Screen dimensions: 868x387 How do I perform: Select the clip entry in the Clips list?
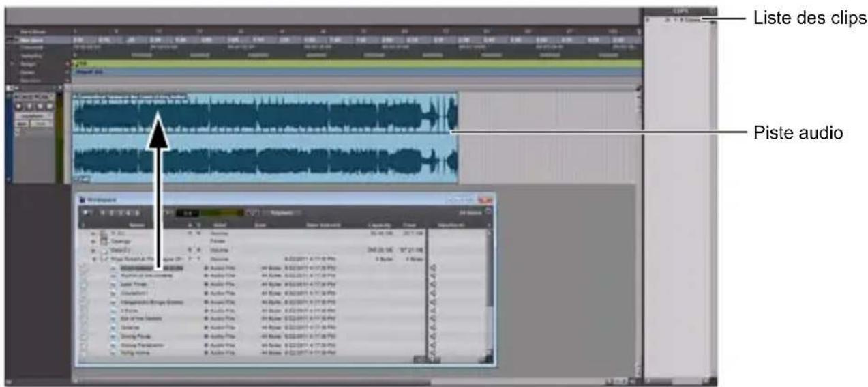684,20
